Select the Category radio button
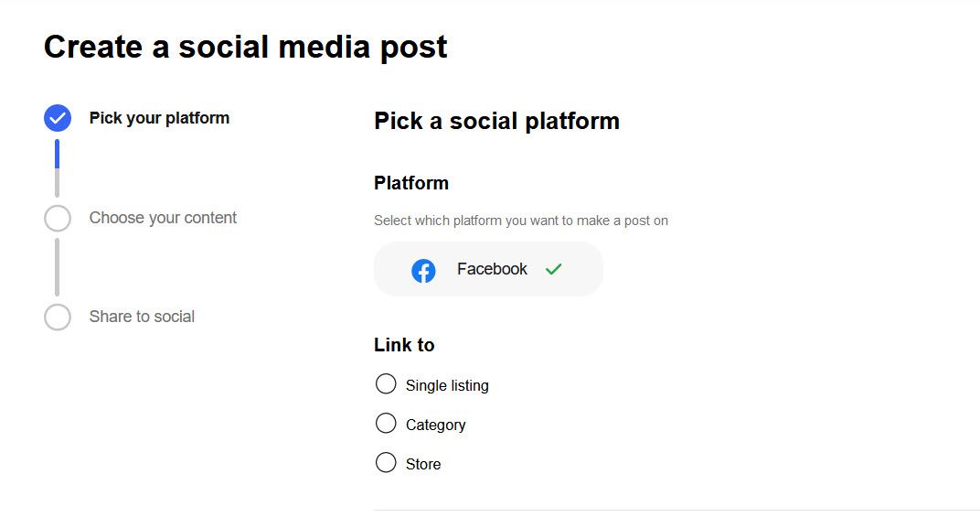This screenshot has height=517, width=980. pyautogui.click(x=386, y=423)
